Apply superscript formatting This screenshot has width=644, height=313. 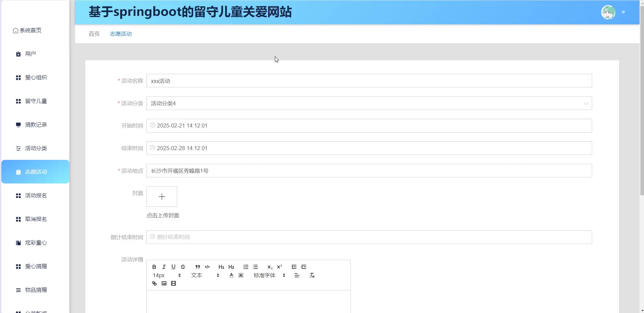pyautogui.click(x=280, y=267)
